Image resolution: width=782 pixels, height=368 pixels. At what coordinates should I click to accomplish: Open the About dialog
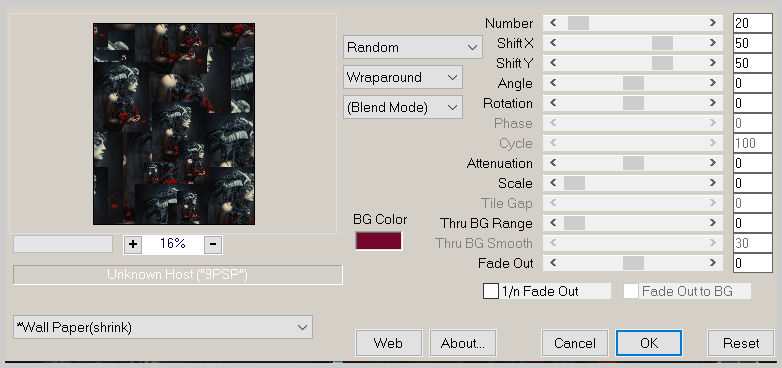tap(463, 343)
